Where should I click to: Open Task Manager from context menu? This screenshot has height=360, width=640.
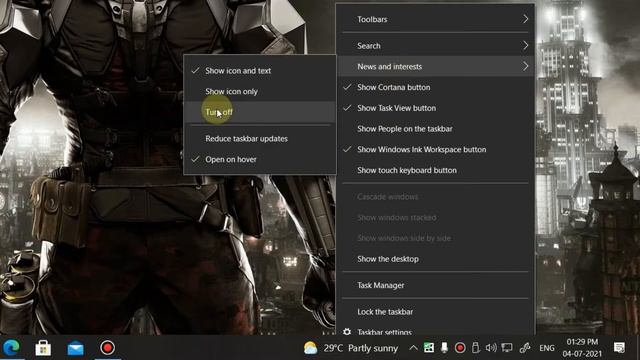tap(435, 285)
